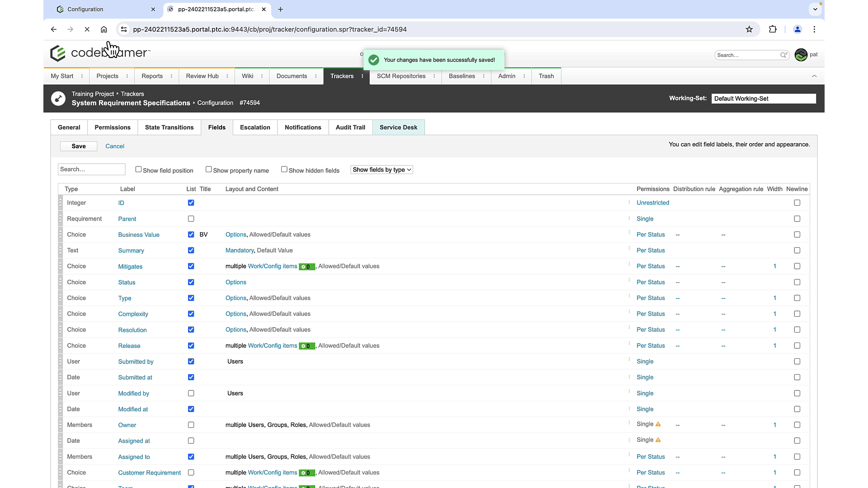This screenshot has width=868, height=488.
Task: Click the codebeamer logo
Action: pyautogui.click(x=100, y=53)
